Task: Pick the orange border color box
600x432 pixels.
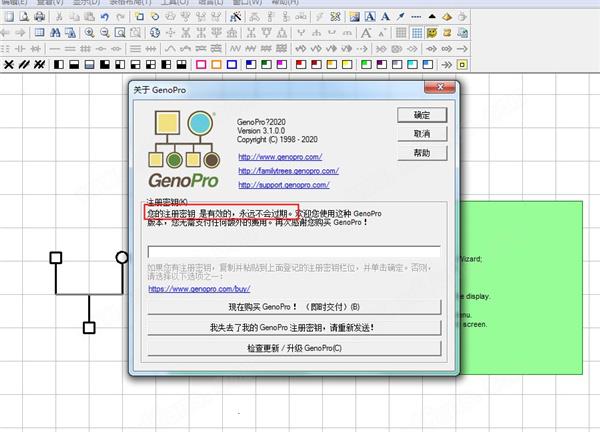Action: click(x=216, y=65)
